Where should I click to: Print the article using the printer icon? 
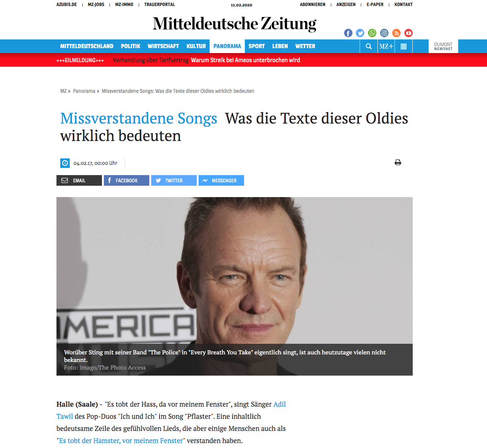tap(398, 162)
